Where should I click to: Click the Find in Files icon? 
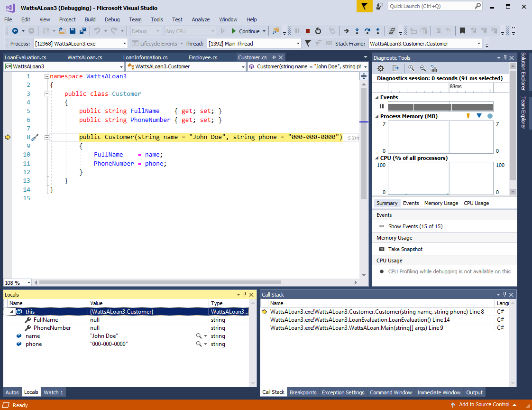point(276,31)
